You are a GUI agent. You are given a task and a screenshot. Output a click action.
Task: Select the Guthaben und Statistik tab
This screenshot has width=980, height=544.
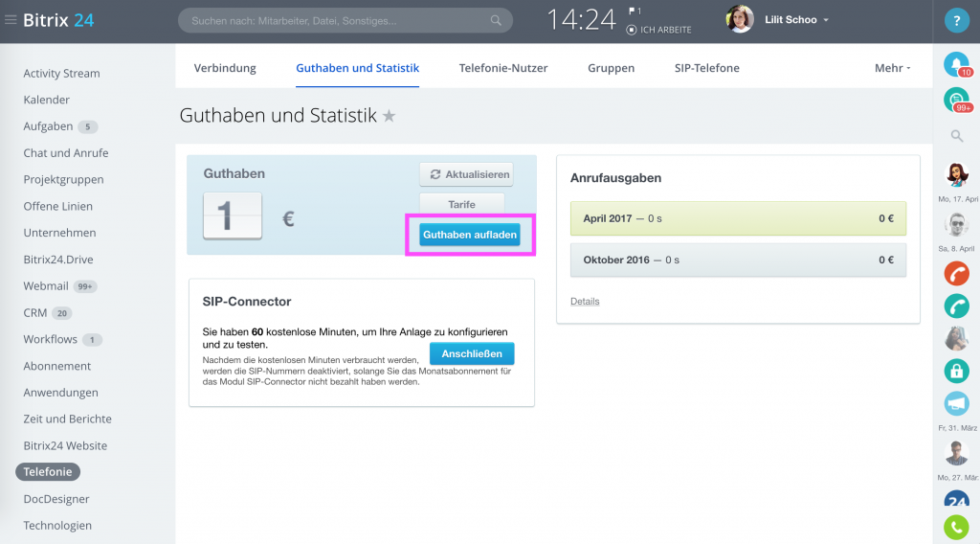(x=357, y=68)
